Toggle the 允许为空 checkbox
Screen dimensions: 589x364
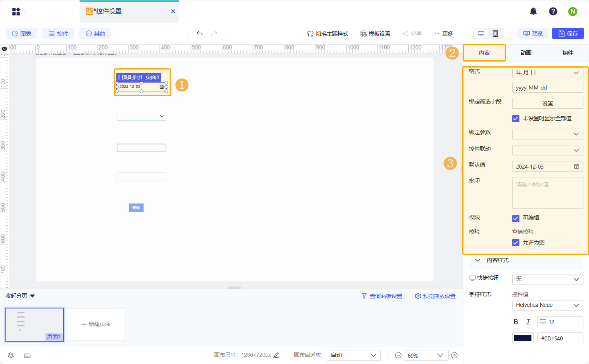(516, 243)
